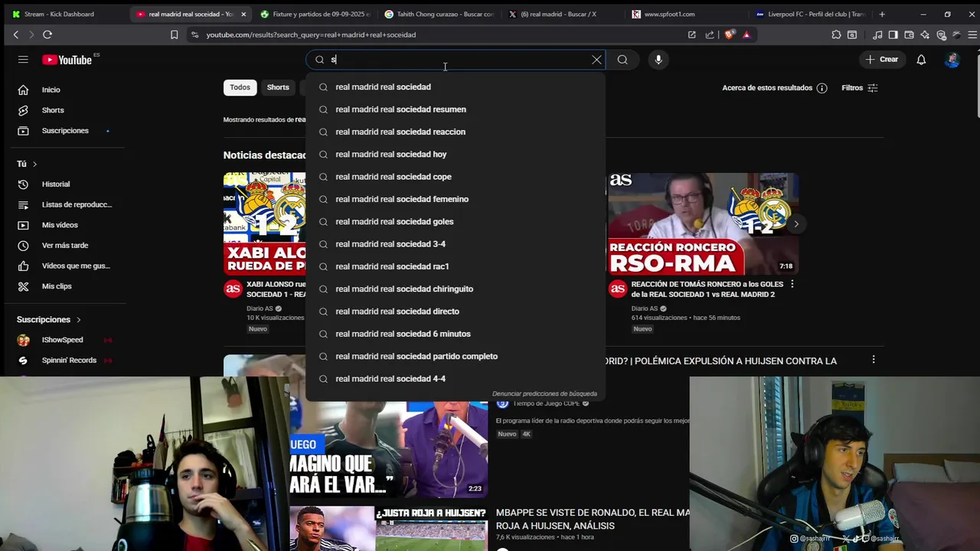Choose suggestion 'real madrid real sociedad 6 minutos'
Viewport: 980px width, 551px height.
456,334
